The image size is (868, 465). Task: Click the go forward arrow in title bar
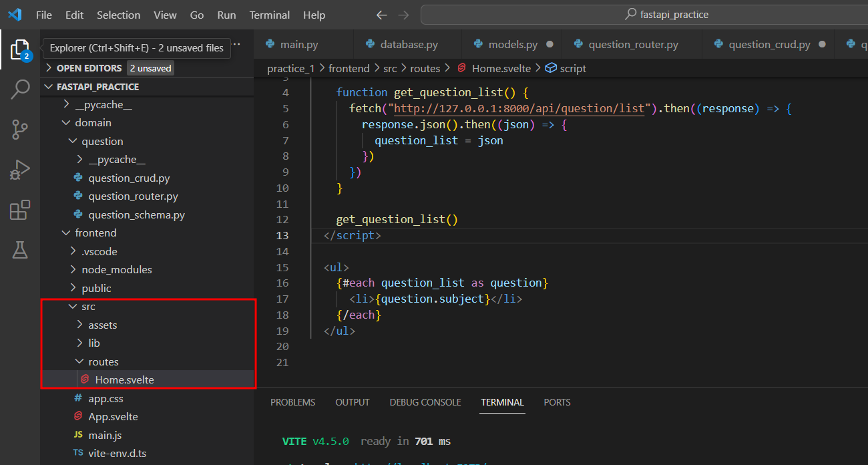(x=403, y=15)
